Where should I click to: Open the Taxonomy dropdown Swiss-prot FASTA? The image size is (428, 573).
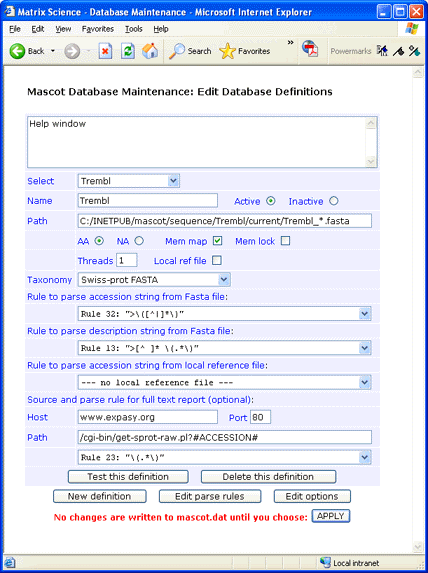tap(154, 280)
